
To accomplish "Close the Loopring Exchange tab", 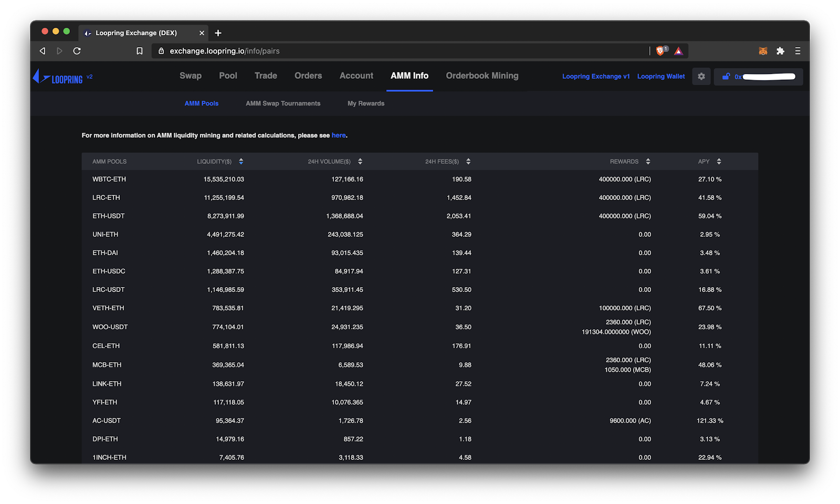I will pyautogui.click(x=202, y=33).
